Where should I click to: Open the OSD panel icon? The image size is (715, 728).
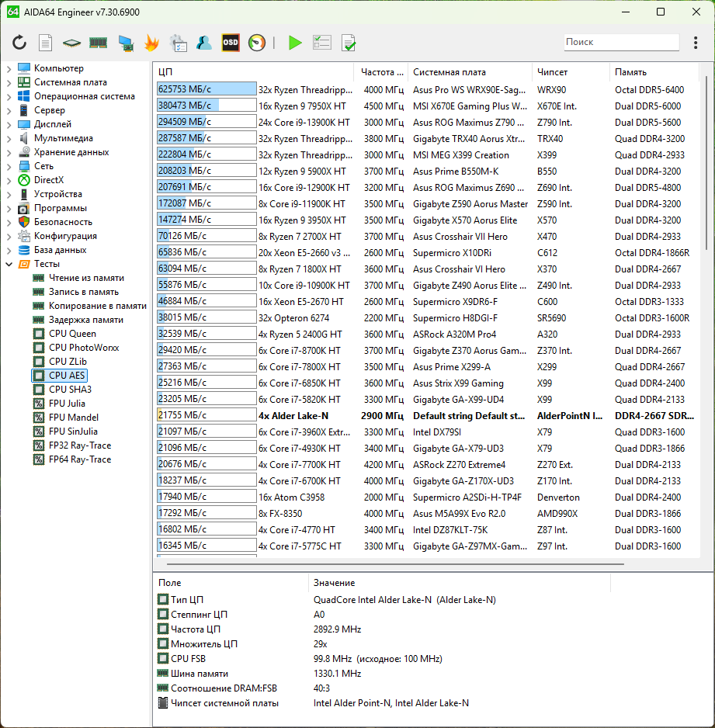(x=231, y=43)
